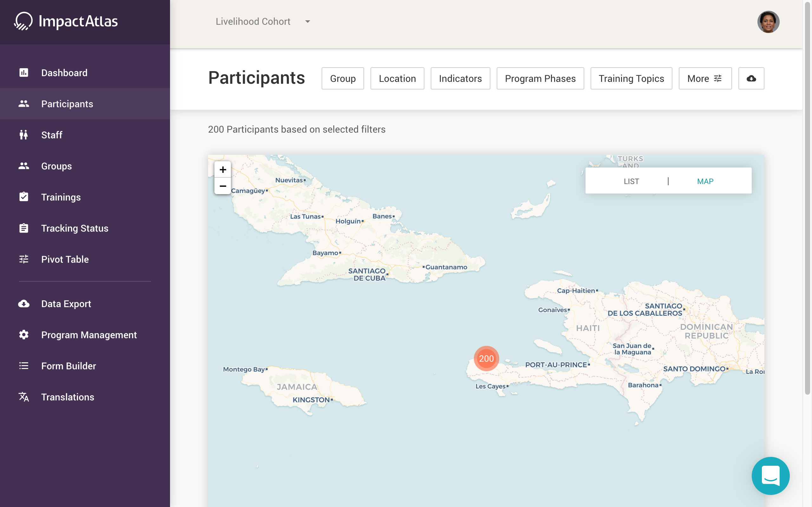Click the Dashboard chart icon in sidebar

tap(24, 73)
